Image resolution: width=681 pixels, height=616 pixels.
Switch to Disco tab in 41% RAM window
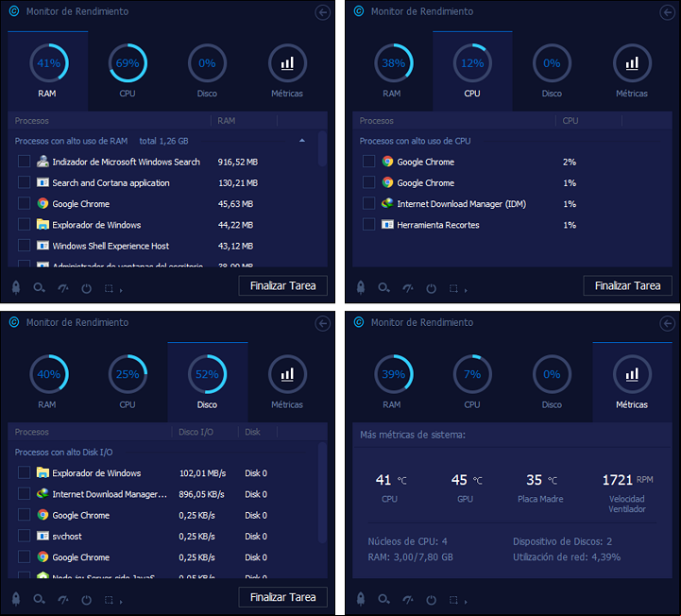(207, 71)
